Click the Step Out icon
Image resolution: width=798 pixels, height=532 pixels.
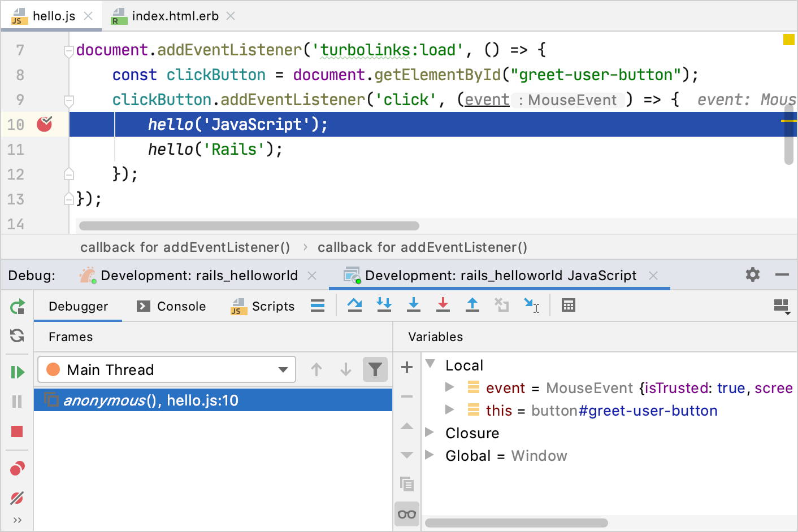pyautogui.click(x=472, y=306)
